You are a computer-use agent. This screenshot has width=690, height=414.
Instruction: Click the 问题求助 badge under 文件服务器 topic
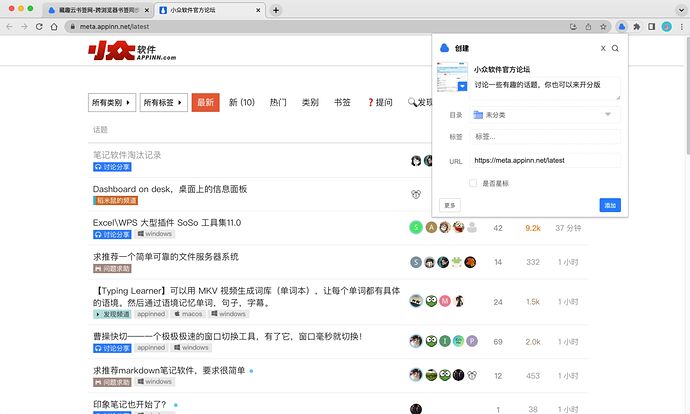click(x=112, y=268)
